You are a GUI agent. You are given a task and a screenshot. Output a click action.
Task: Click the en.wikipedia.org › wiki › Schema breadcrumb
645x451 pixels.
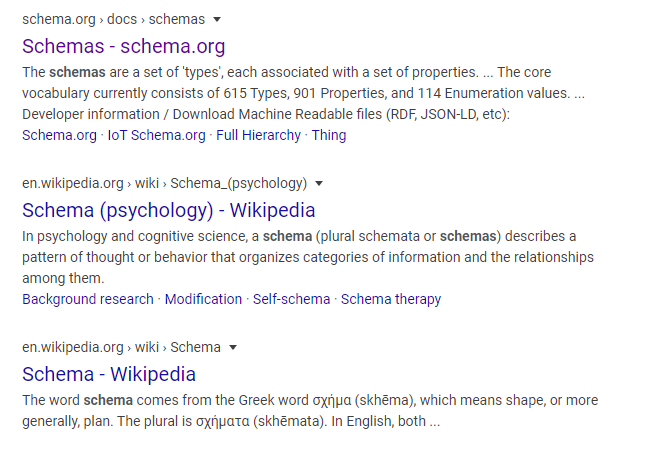tap(121, 348)
